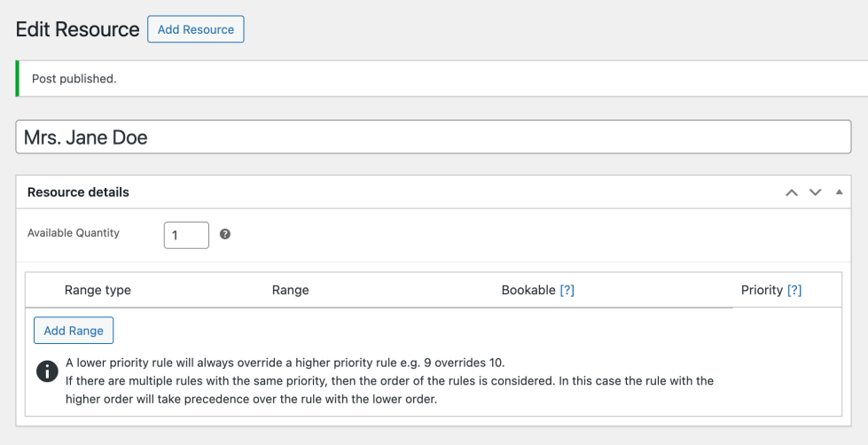Image resolution: width=868 pixels, height=445 pixels.
Task: Collapse the Resource details panel
Action: click(x=839, y=192)
